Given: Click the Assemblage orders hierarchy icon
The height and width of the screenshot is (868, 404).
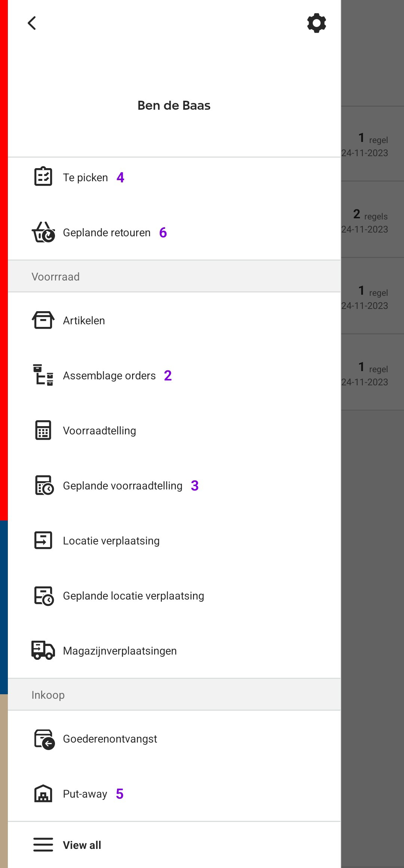Looking at the screenshot, I should pos(43,375).
